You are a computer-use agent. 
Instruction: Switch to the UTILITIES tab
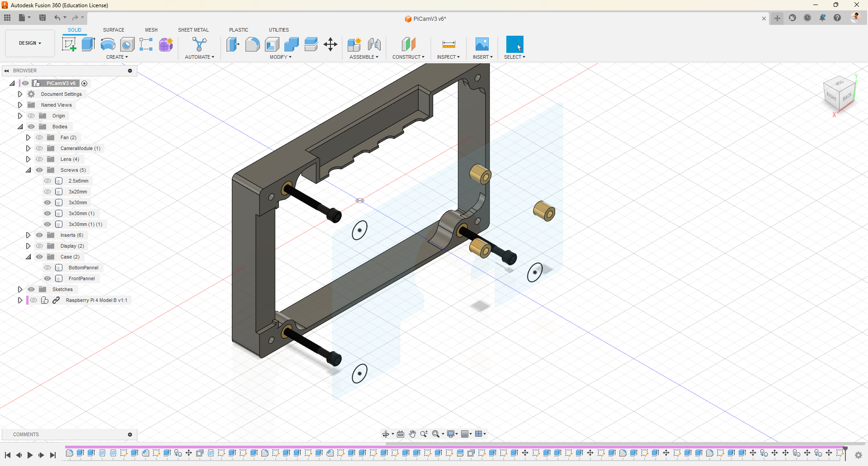[x=279, y=30]
